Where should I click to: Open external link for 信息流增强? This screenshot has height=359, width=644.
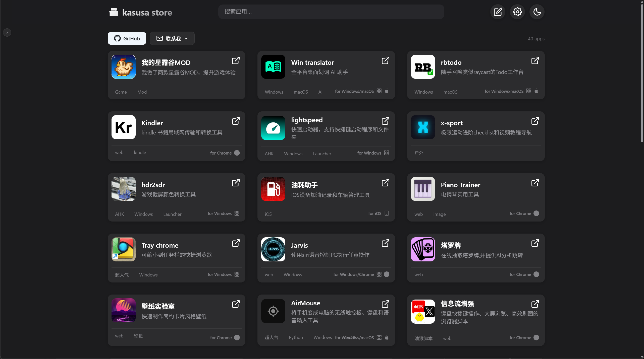point(535,304)
